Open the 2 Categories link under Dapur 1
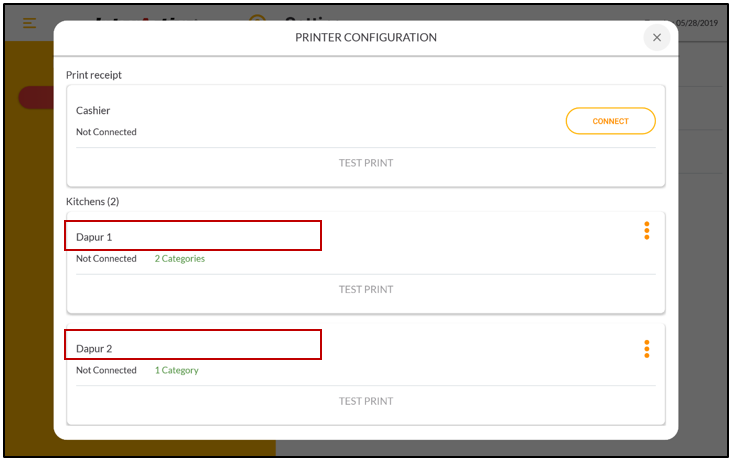 [179, 259]
